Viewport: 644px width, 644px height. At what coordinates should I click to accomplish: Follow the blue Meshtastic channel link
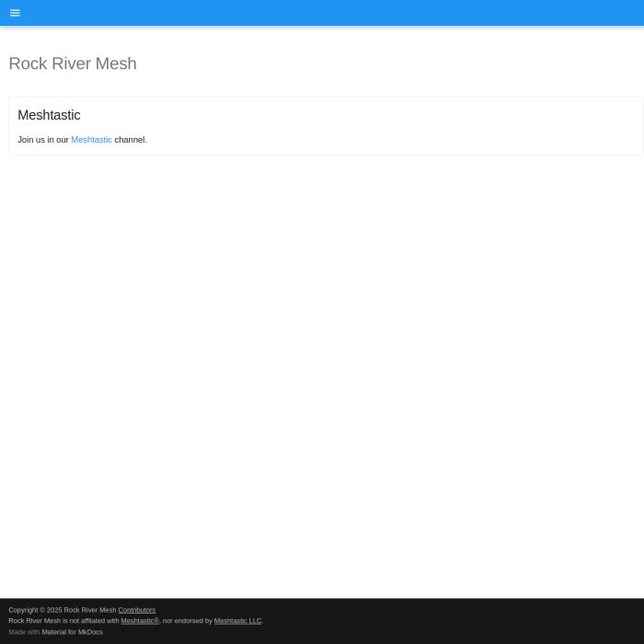pos(91,140)
